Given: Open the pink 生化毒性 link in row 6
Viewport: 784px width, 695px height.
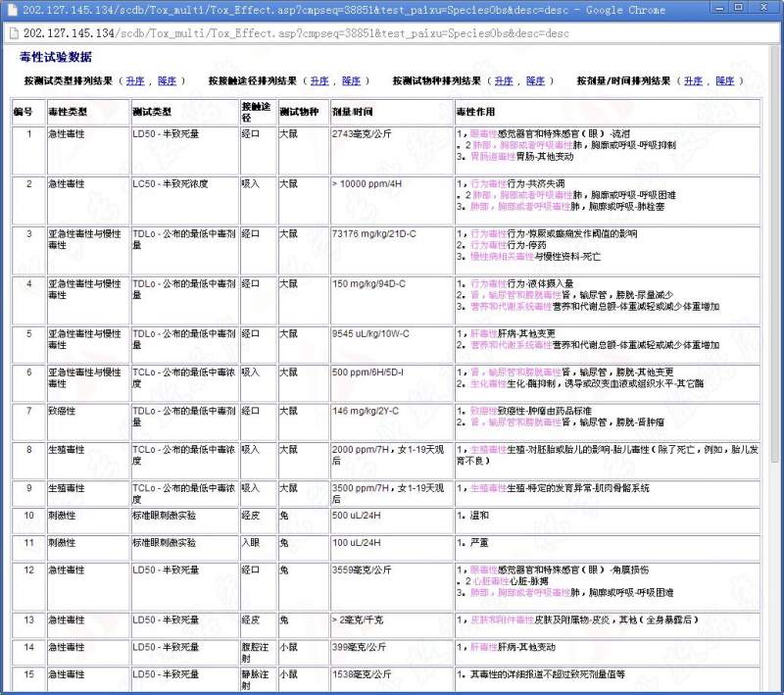Looking at the screenshot, I should 489,383.
